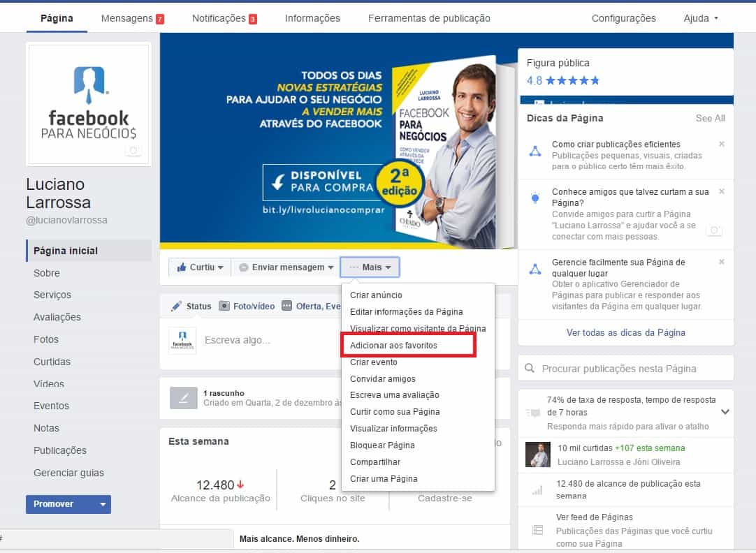Toggle the Mais dropdown button
This screenshot has width=756, height=553.
click(370, 267)
